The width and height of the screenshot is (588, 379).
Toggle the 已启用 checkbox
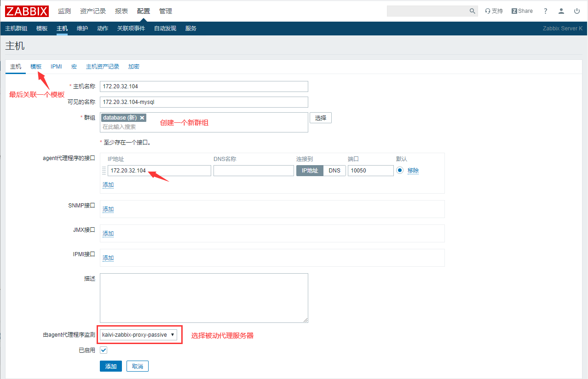(x=104, y=350)
